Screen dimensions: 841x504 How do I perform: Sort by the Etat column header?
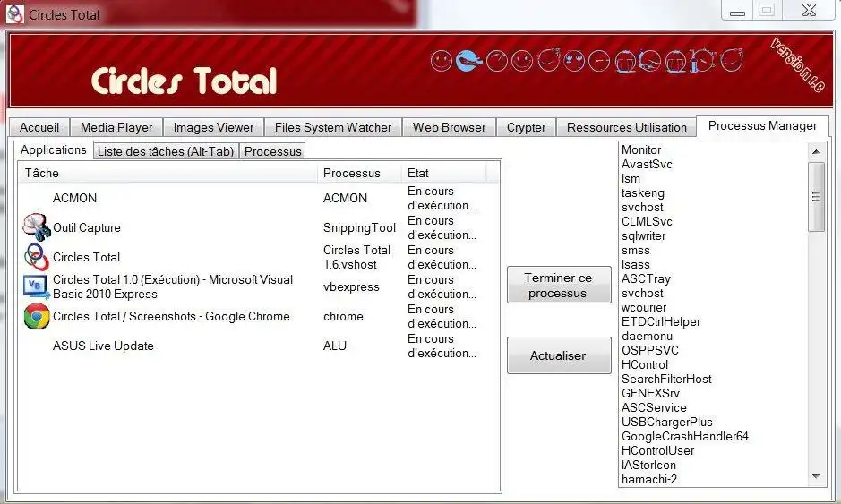click(444, 173)
